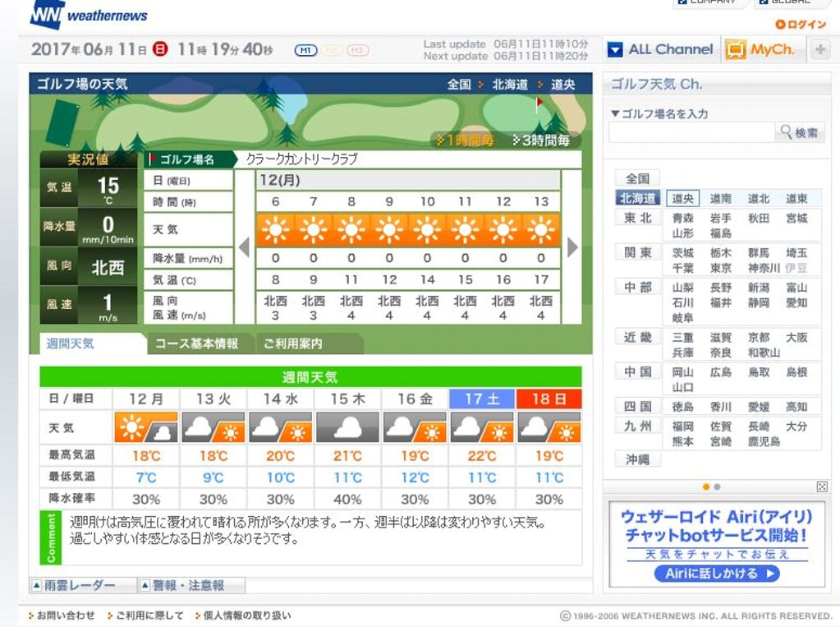
Task: Select 九州 region in the list
Action: click(637, 426)
